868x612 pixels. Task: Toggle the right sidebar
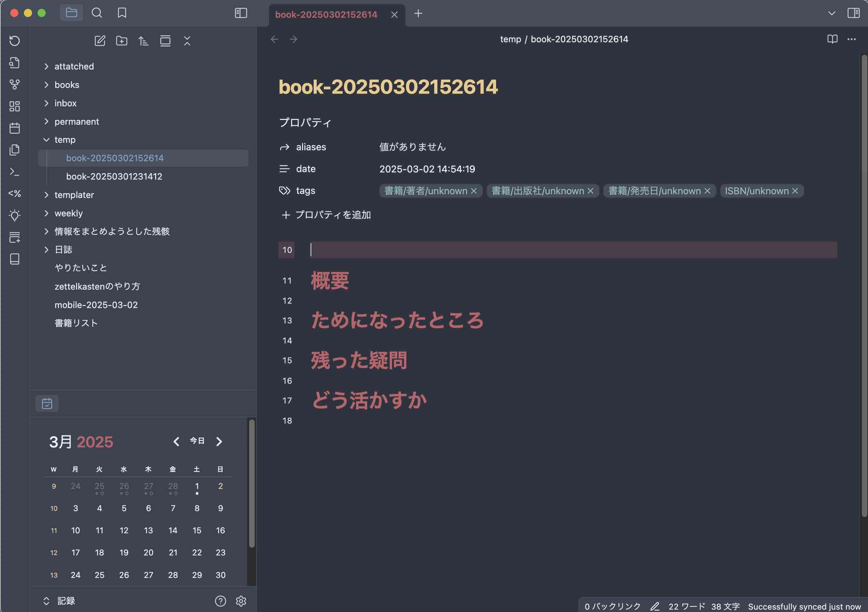pyautogui.click(x=853, y=13)
